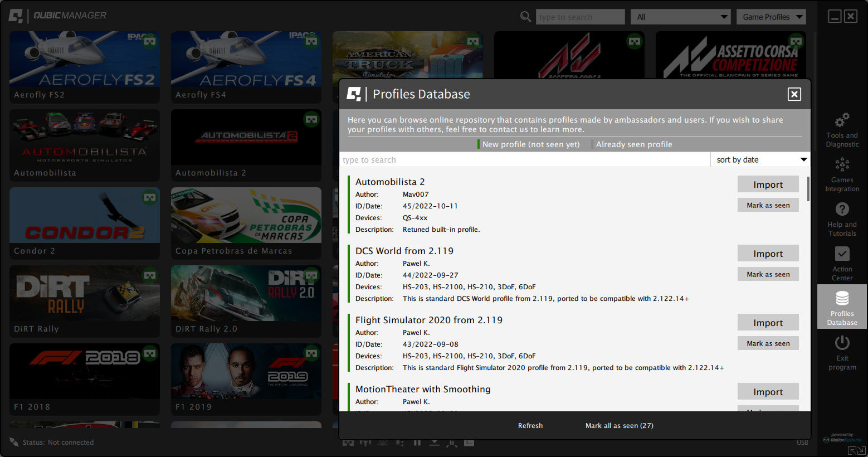
Task: Click VR badge on American Truck Simulator tile
Action: point(473,41)
